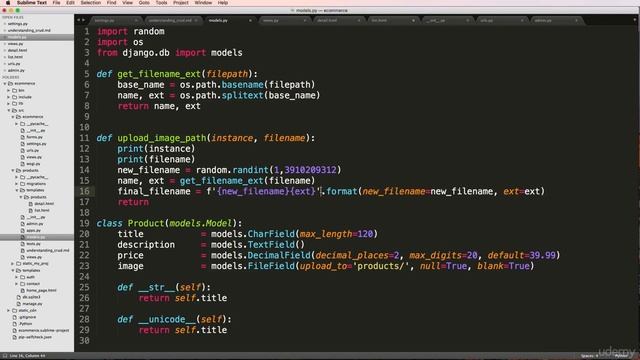Click the .gitignore file icon
The image size is (640, 360).
coord(15,317)
